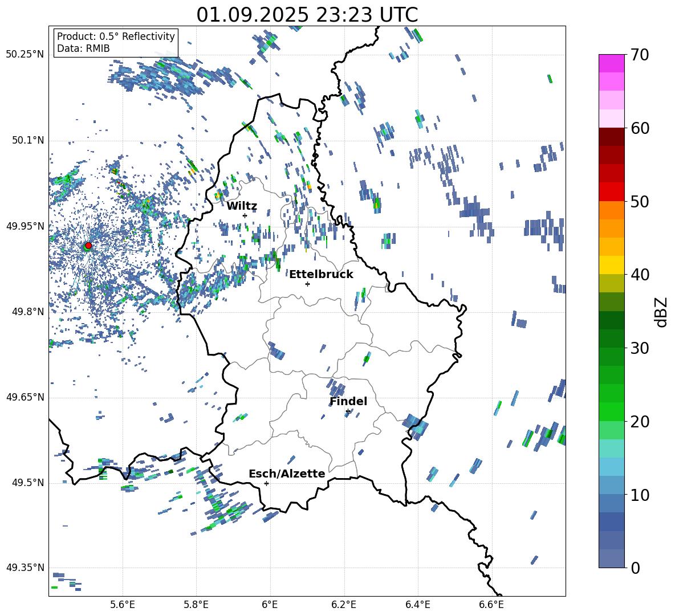
Task: Click the title timestamp 01.09.2025 23:23 UTC
Action: click(307, 15)
